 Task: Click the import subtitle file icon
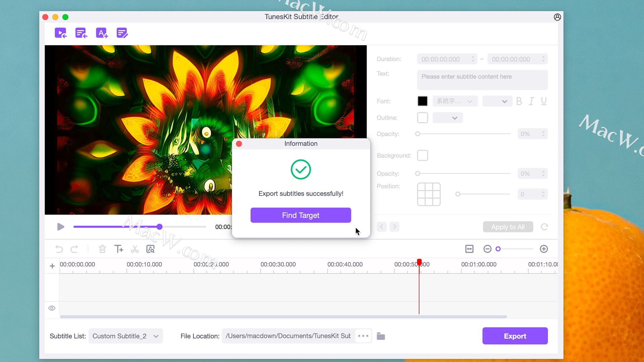(x=81, y=33)
